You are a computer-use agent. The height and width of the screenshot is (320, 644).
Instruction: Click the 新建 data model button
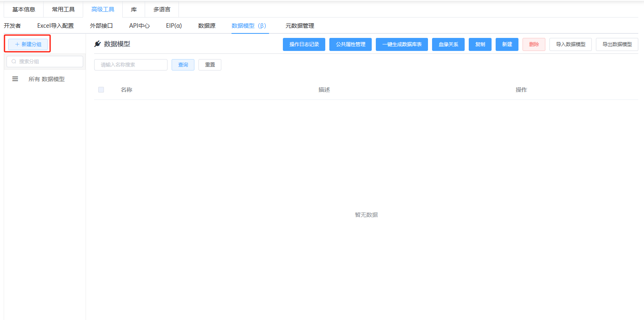[507, 44]
